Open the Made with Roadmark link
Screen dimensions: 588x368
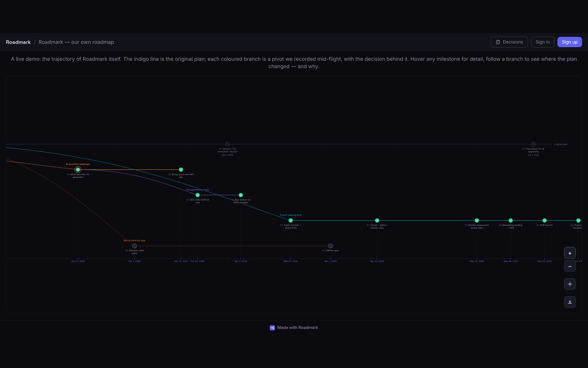[294, 328]
